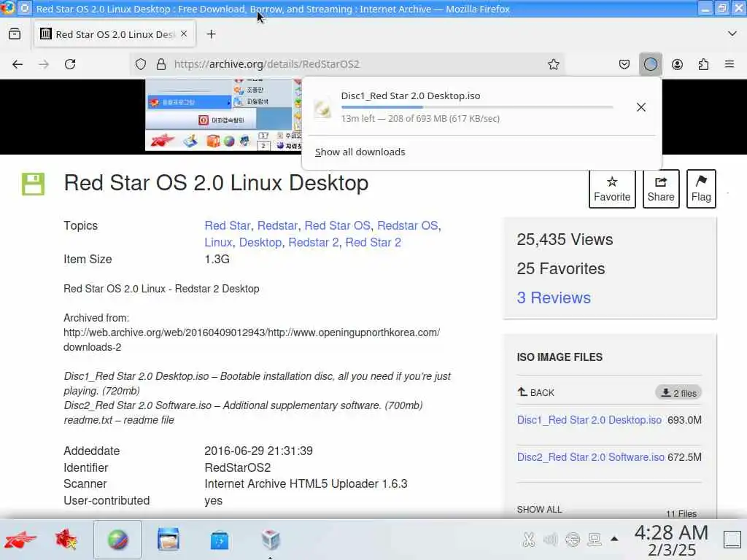Open Firefox account menu

click(x=677, y=64)
